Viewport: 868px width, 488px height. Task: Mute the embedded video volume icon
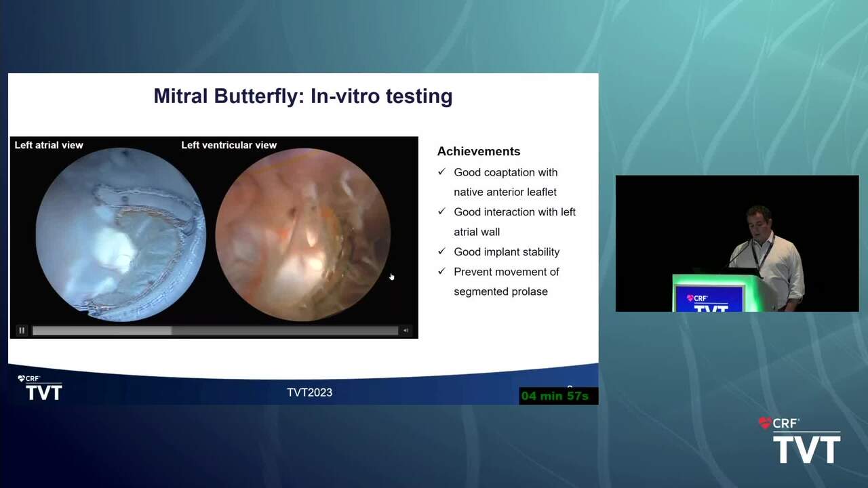[406, 331]
